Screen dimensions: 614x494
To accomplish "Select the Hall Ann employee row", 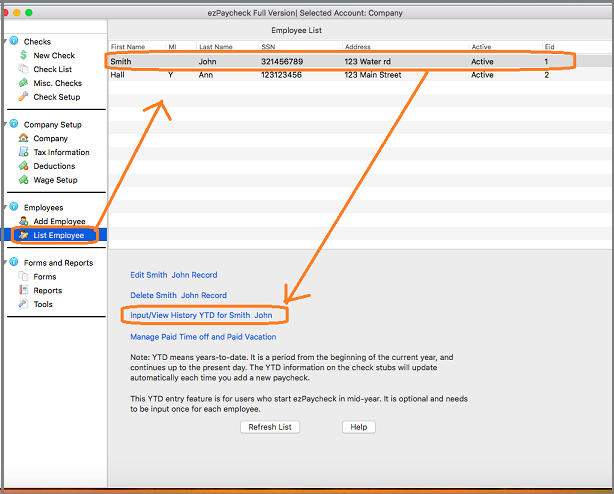I will (x=340, y=75).
